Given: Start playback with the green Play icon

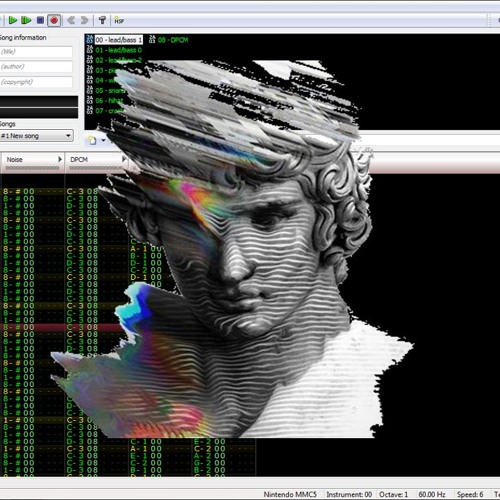Looking at the screenshot, I should (13, 21).
